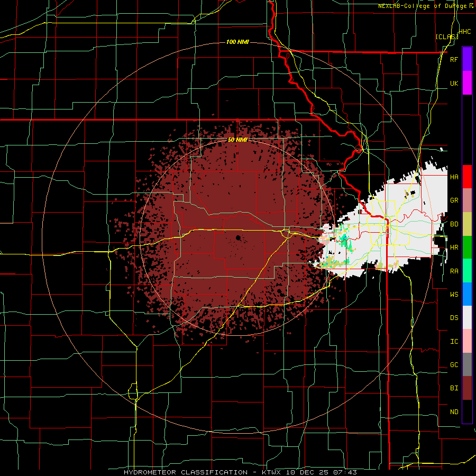Click the Hydrometeor Classification KTWX title caption
The image size is (476, 476).
240,472
